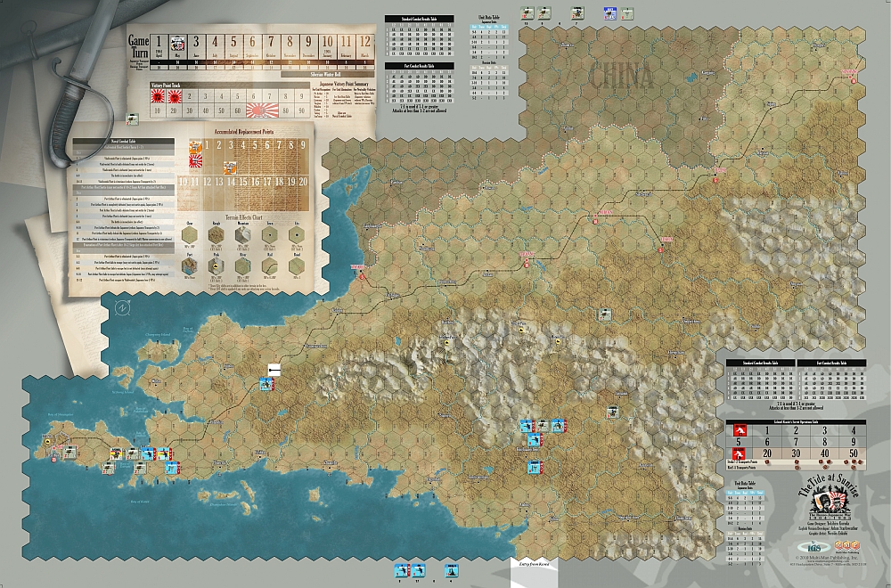Select the blue unit directly below the white railhead marker
The image size is (891, 588).
coord(266,384)
